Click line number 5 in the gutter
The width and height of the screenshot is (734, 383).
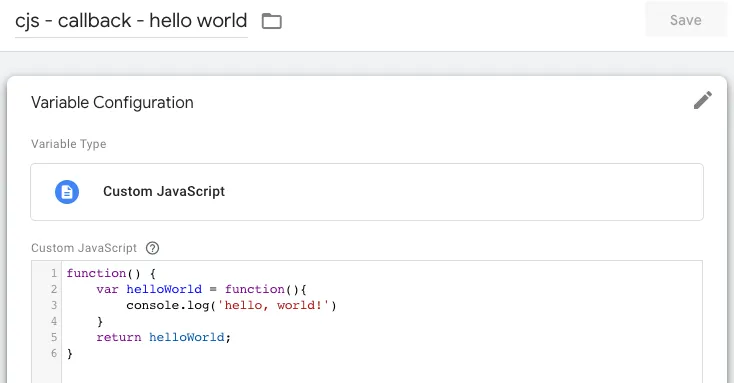(x=54, y=337)
